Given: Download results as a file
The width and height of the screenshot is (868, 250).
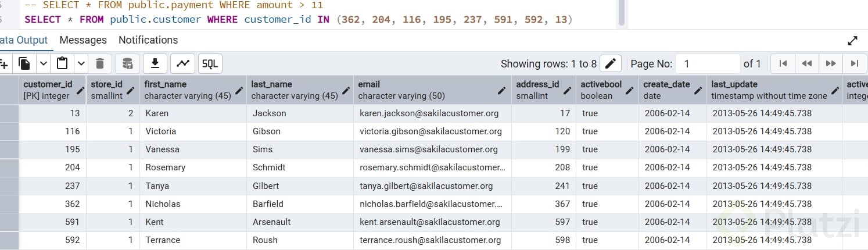Looking at the screenshot, I should [x=155, y=63].
